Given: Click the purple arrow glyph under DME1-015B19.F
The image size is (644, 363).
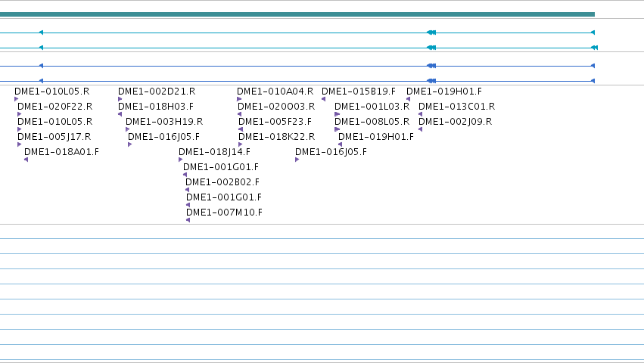Looking at the screenshot, I should click(324, 99).
